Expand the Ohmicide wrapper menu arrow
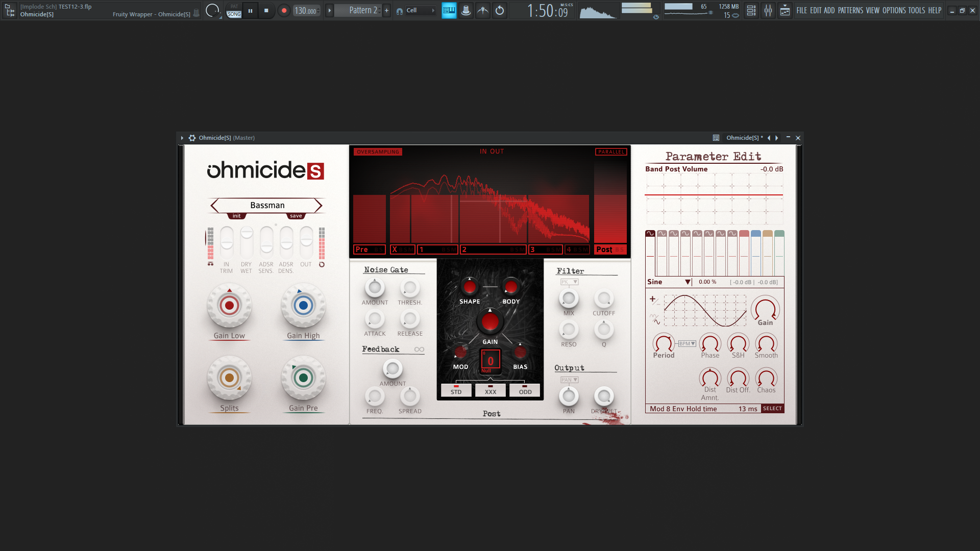Viewport: 980px width, 551px height. click(x=182, y=138)
